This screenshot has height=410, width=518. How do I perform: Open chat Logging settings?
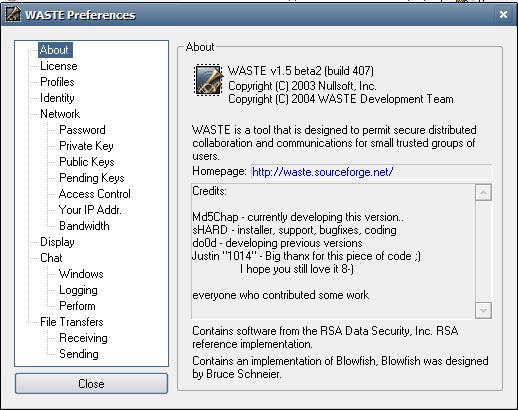(x=78, y=290)
